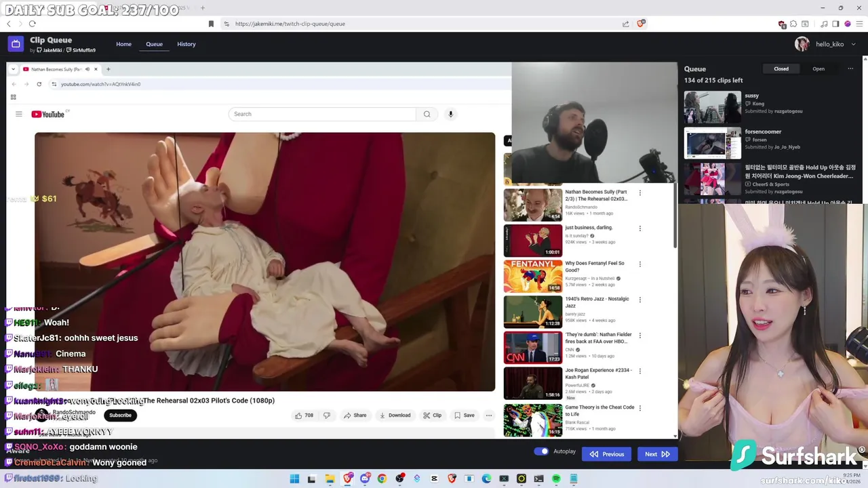Open Spotify from the taskbar
Viewport: 868px width, 488px height.
point(556,479)
